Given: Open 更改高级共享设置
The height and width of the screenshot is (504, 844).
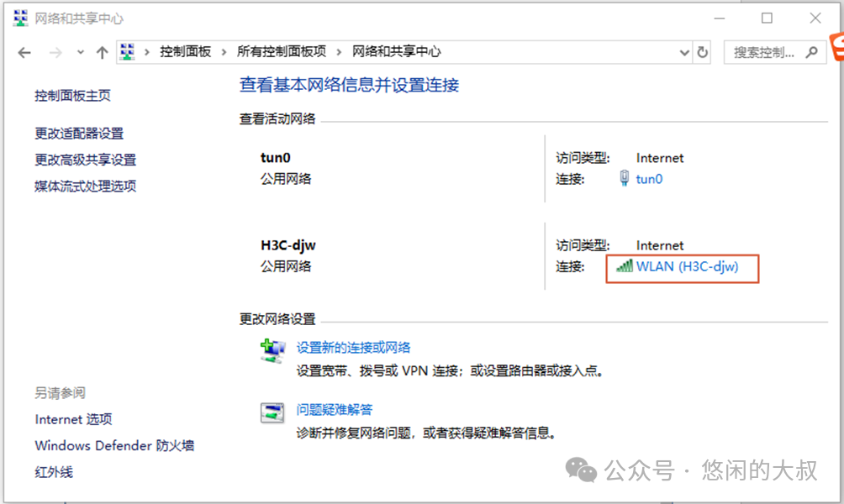Looking at the screenshot, I should click(x=85, y=160).
